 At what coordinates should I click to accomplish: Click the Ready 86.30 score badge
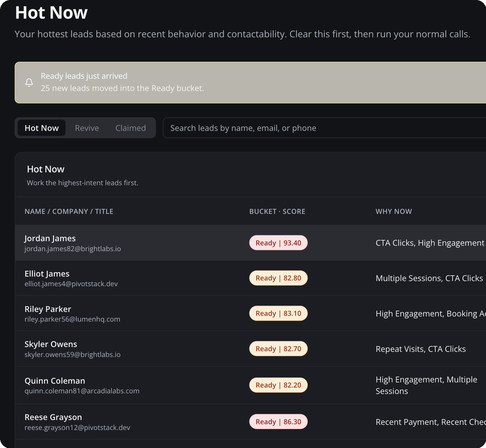point(278,422)
